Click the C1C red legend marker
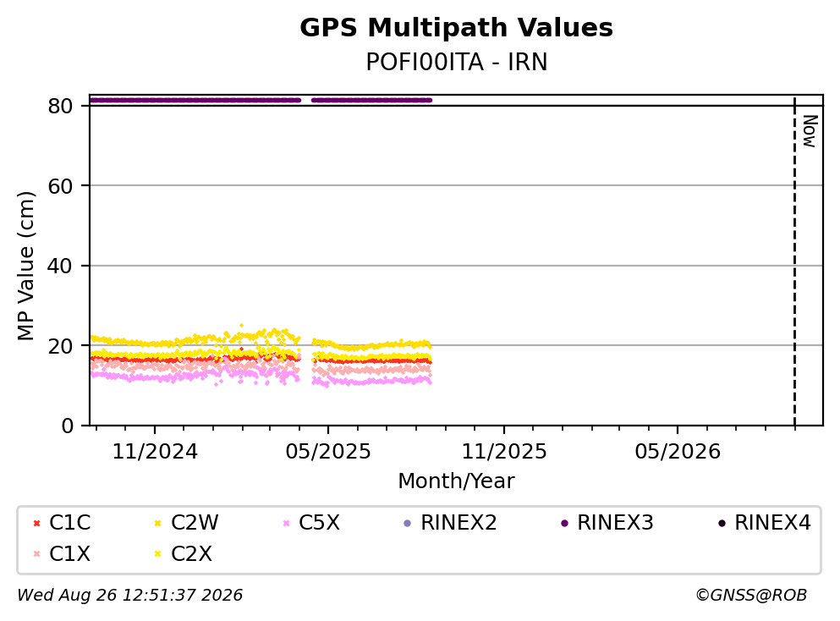 [x=36, y=523]
